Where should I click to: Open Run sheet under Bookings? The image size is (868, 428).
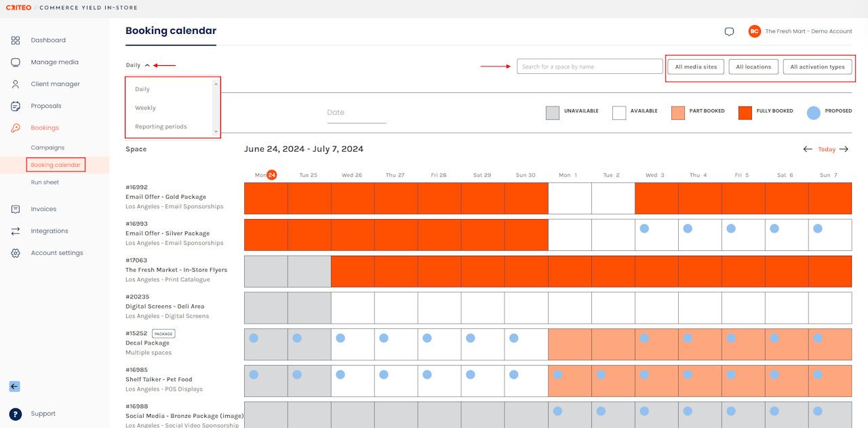pos(45,182)
